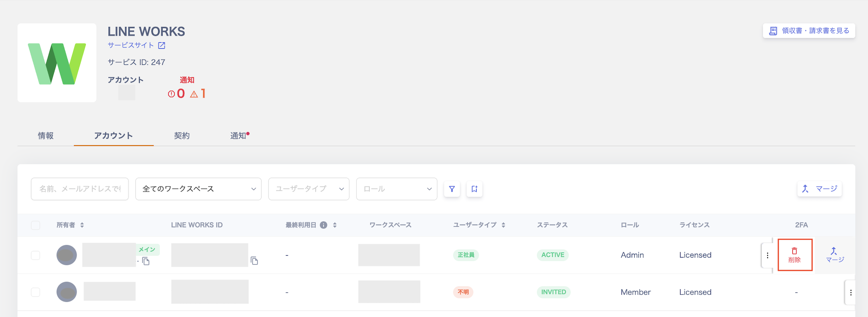Open the three-dot menu in the Member row
868x317 pixels.
850,293
